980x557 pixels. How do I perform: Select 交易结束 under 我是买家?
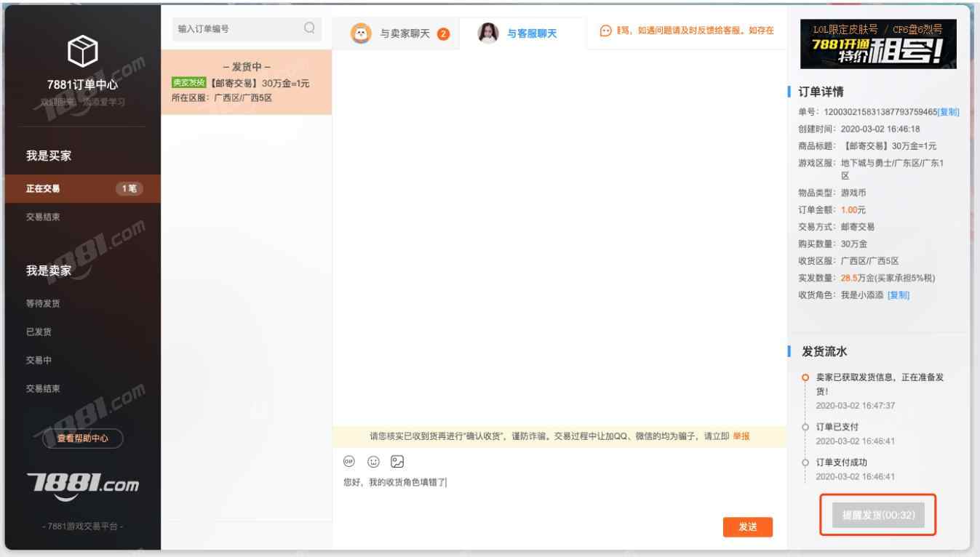coord(43,217)
